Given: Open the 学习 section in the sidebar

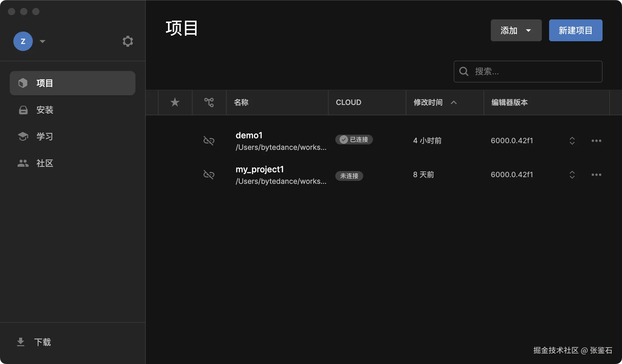Looking at the screenshot, I should coord(44,136).
